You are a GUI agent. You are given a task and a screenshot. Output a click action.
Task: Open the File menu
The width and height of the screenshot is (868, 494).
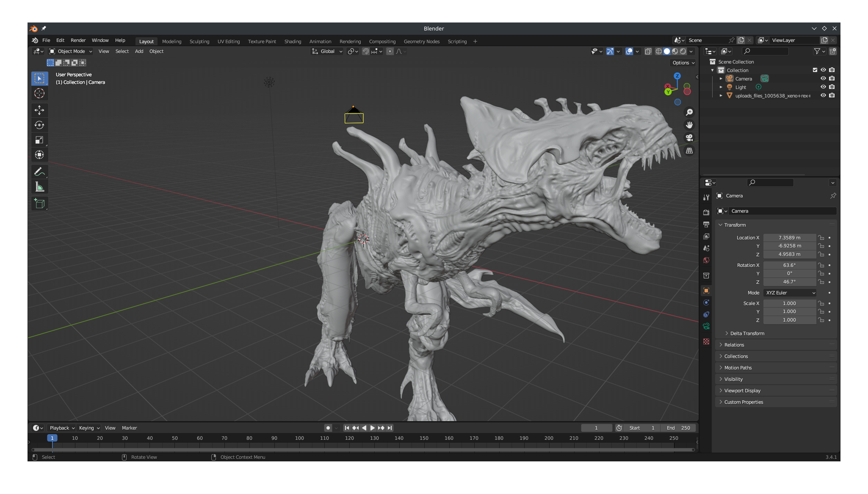[x=46, y=40]
